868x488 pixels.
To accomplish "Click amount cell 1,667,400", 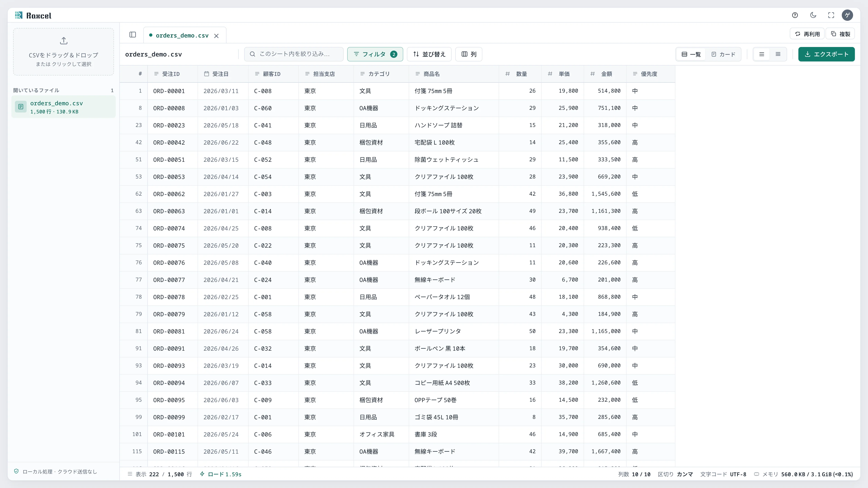I will (606, 451).
